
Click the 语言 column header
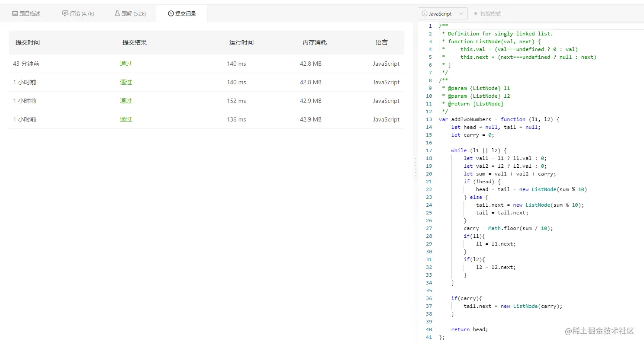click(382, 42)
